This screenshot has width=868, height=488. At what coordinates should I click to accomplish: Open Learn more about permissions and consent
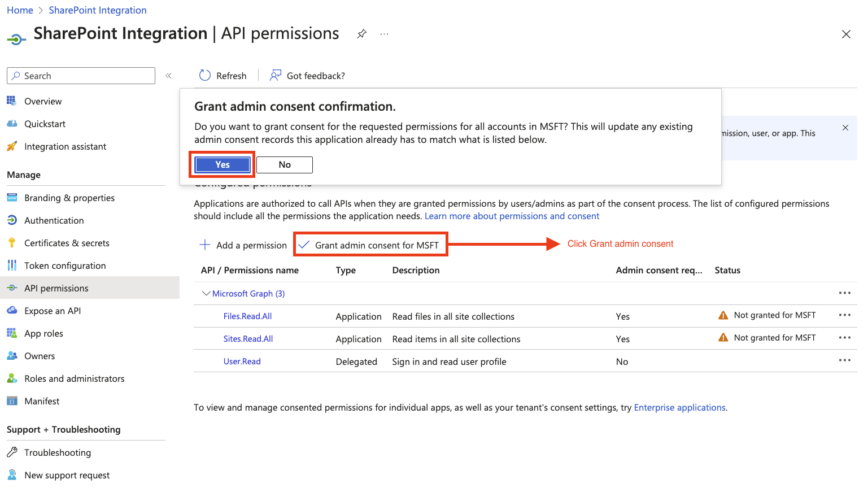tap(512, 216)
